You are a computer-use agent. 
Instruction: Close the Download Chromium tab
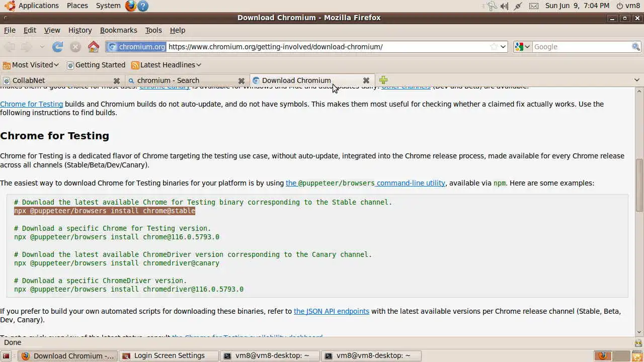click(366, 80)
